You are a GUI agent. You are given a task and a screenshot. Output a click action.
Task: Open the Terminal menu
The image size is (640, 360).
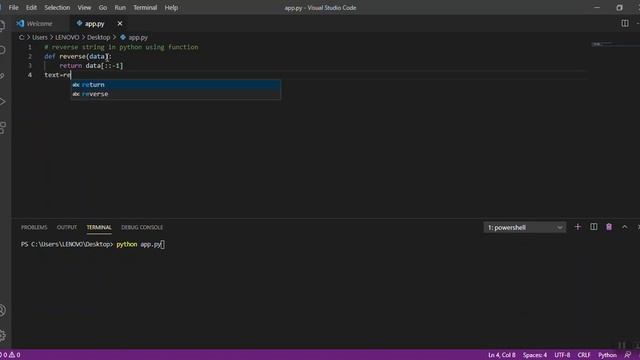145,7
